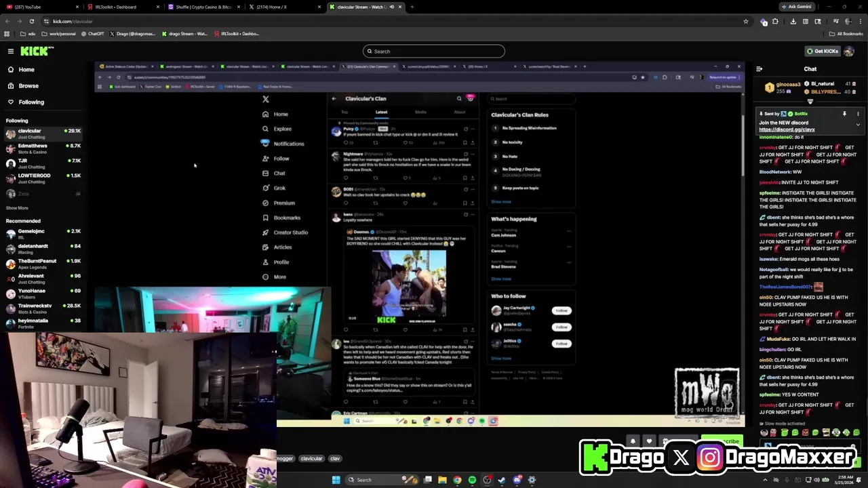This screenshot has height=488, width=868.
Task: Open recommended channel Trainwreckstv
Action: pyautogui.click(x=43, y=308)
